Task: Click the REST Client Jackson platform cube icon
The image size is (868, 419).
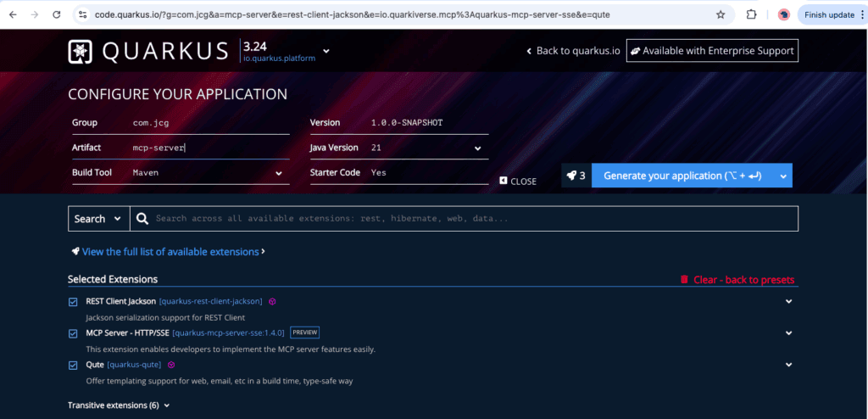Action: click(x=272, y=301)
